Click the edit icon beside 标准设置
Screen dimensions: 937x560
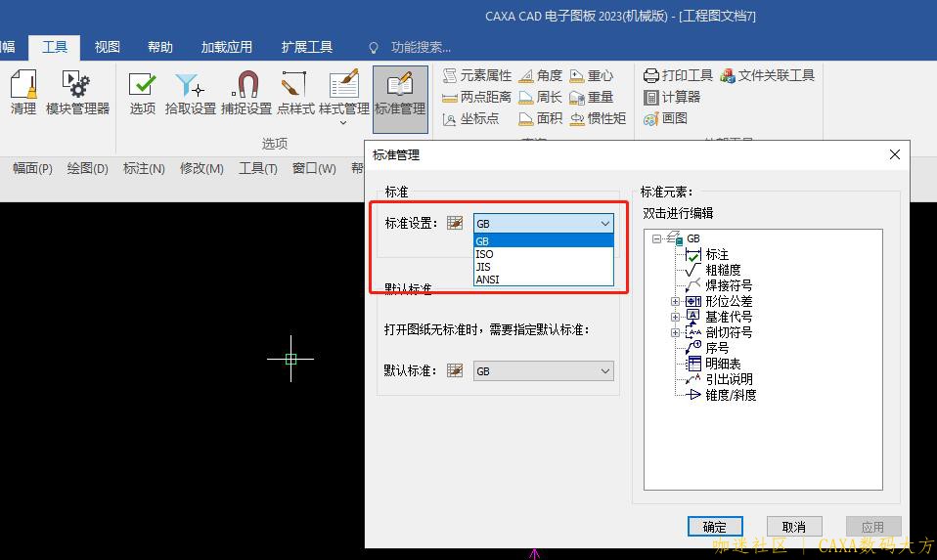point(455,223)
